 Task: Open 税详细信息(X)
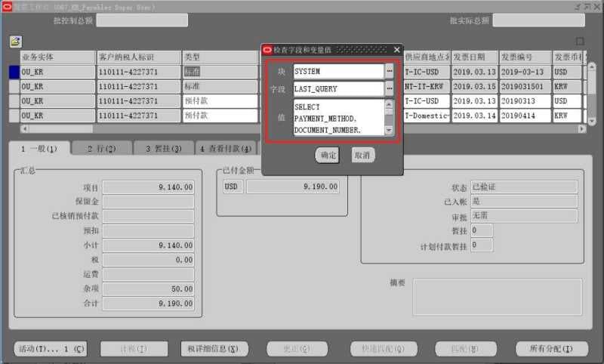214,349
